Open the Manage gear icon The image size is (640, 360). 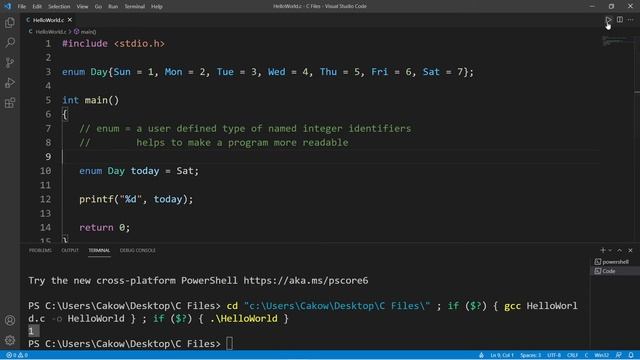10,340
